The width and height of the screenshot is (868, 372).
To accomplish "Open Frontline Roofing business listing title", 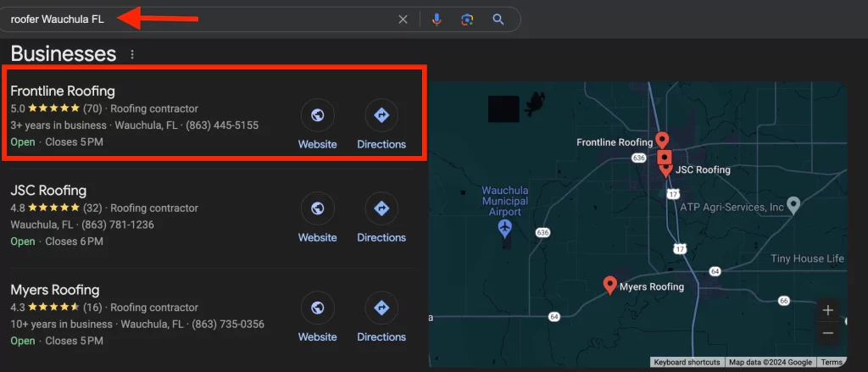I will click(x=63, y=92).
